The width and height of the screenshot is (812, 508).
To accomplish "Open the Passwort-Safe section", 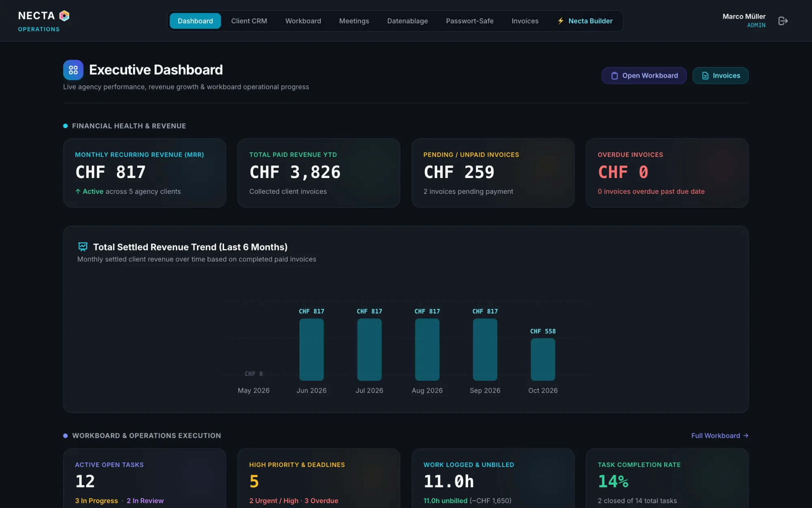I will coord(470,21).
